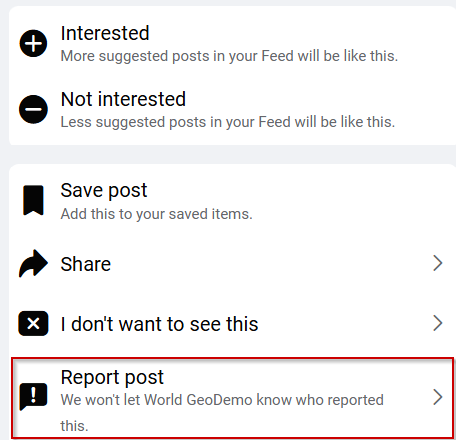
Task: Choose the Share menu item
Action: click(x=232, y=263)
